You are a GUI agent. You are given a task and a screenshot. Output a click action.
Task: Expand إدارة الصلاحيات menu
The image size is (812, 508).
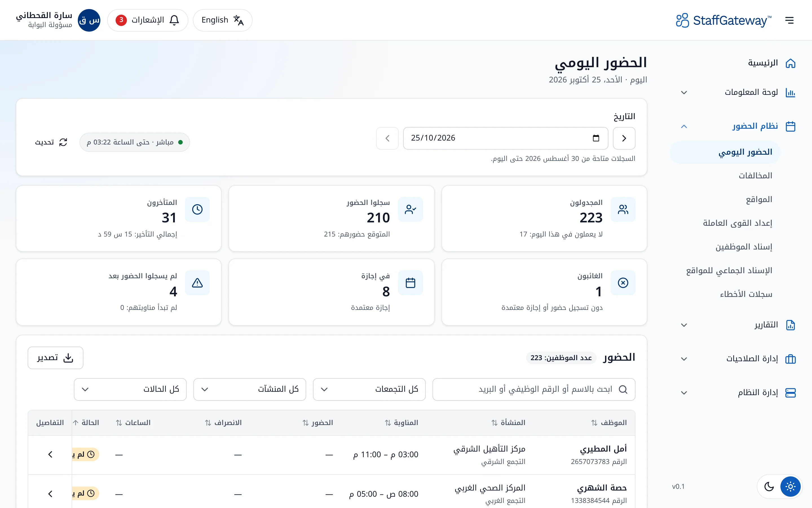pos(738,359)
